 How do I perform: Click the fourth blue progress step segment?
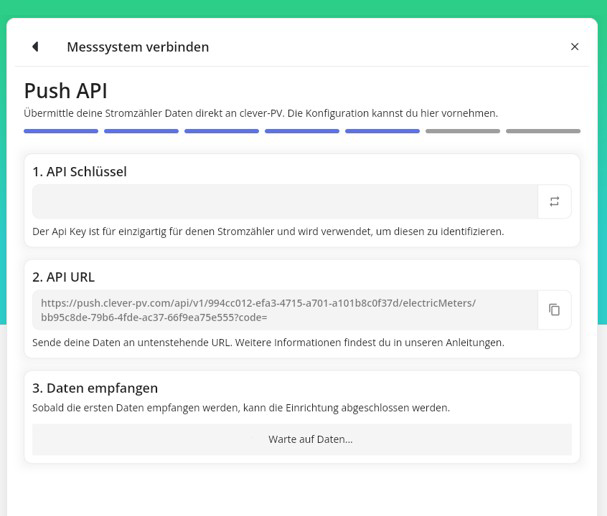pyautogui.click(x=302, y=131)
